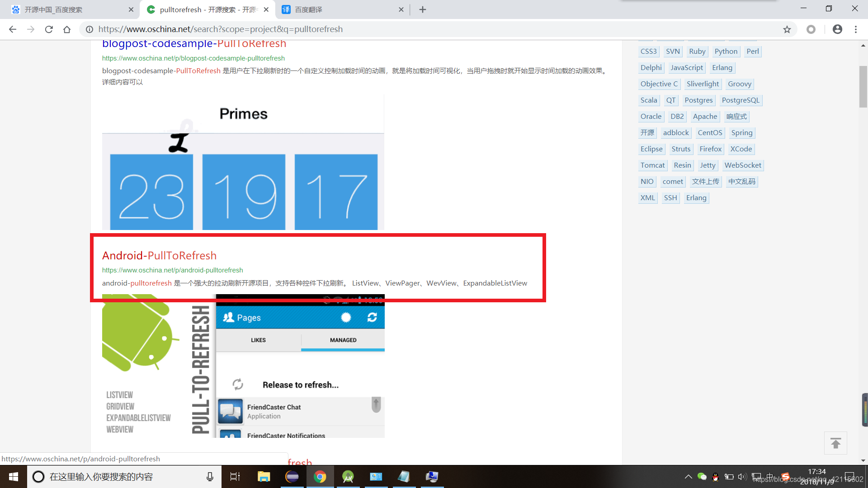The height and width of the screenshot is (488, 868).
Task: Open the browser home page
Action: point(67,29)
